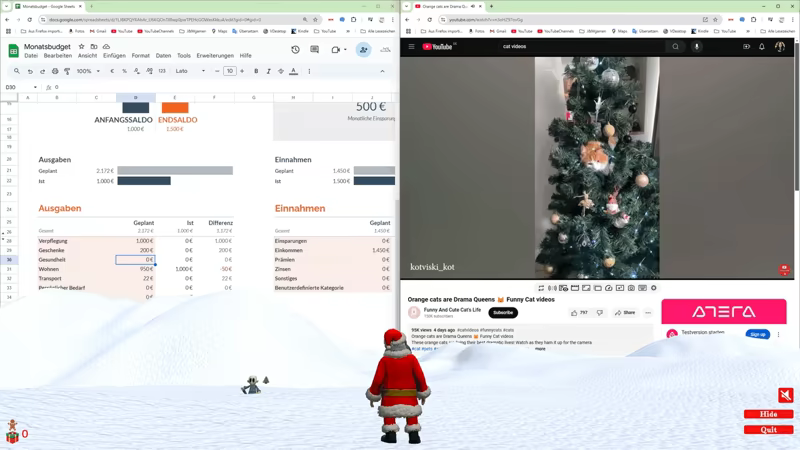This screenshot has width=800, height=450.
Task: Open more toolbar options (three dots)
Action: 309,71
